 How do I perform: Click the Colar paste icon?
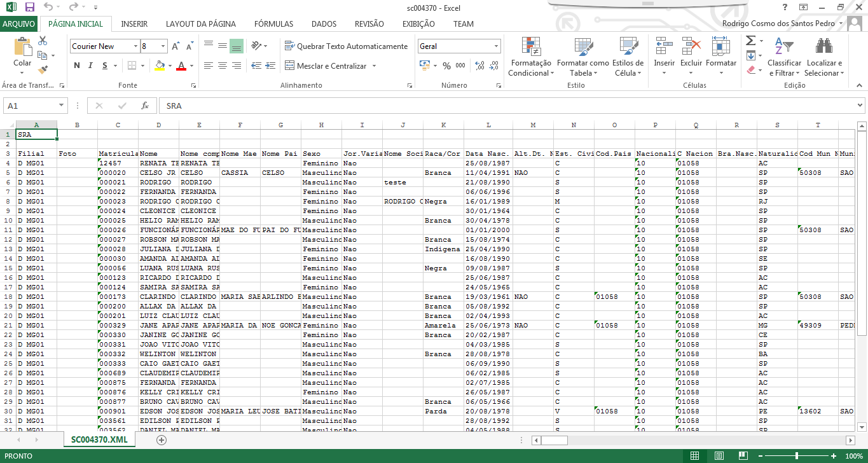tap(22, 48)
